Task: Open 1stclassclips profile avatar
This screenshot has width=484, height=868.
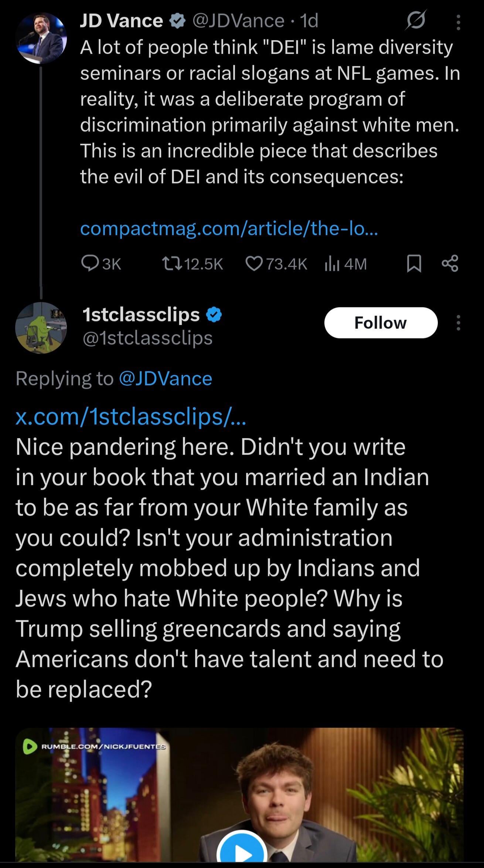Action: (x=41, y=327)
